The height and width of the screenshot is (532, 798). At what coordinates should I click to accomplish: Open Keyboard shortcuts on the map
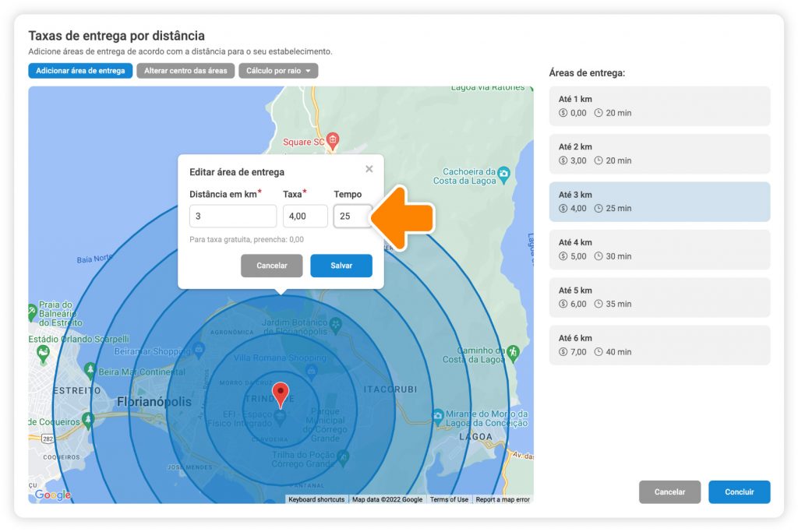tap(316, 499)
